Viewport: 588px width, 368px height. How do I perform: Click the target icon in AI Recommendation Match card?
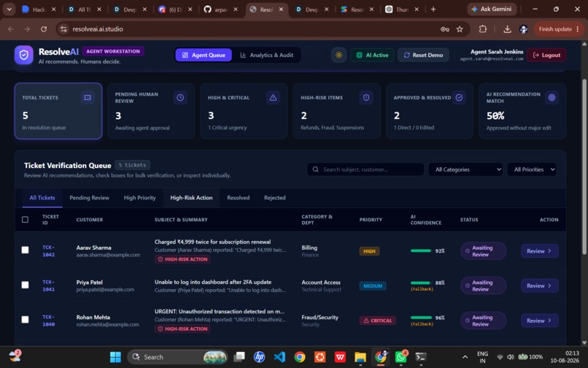(x=552, y=98)
